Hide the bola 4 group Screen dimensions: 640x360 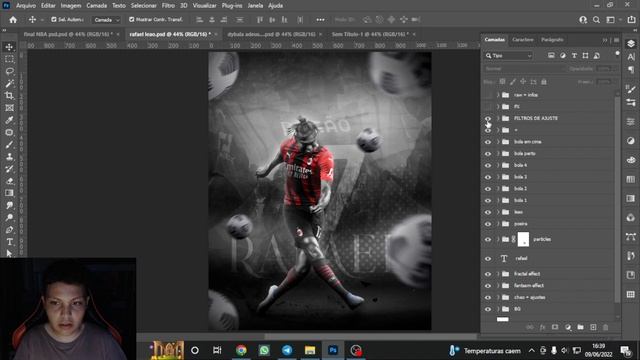488,165
